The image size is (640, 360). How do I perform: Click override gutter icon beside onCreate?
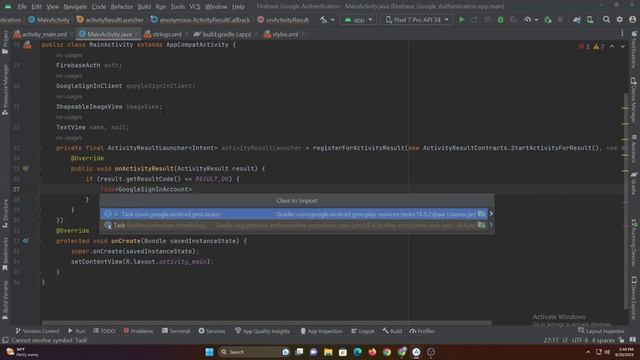25,241
